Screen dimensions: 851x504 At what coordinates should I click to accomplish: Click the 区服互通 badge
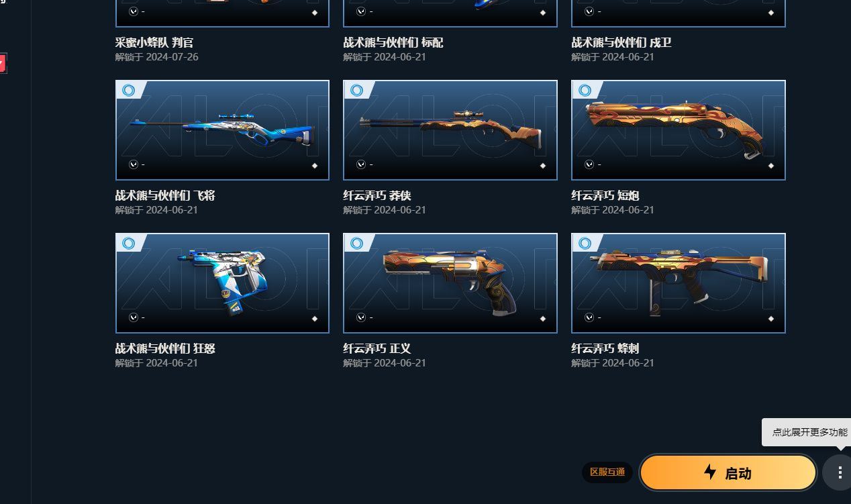coord(607,472)
